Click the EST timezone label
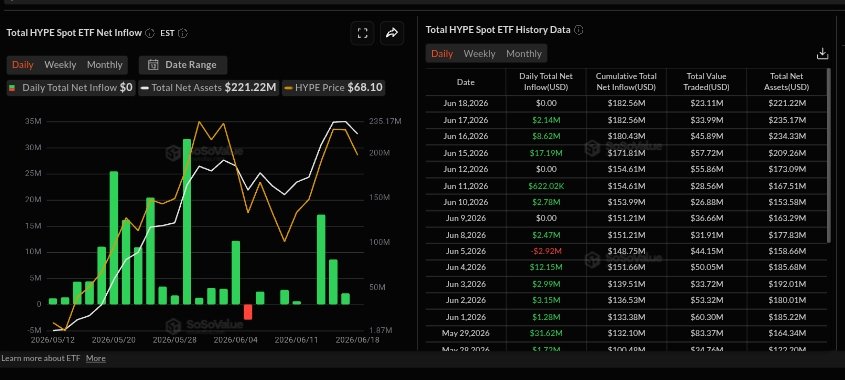Image resolution: width=845 pixels, height=380 pixels. (167, 33)
